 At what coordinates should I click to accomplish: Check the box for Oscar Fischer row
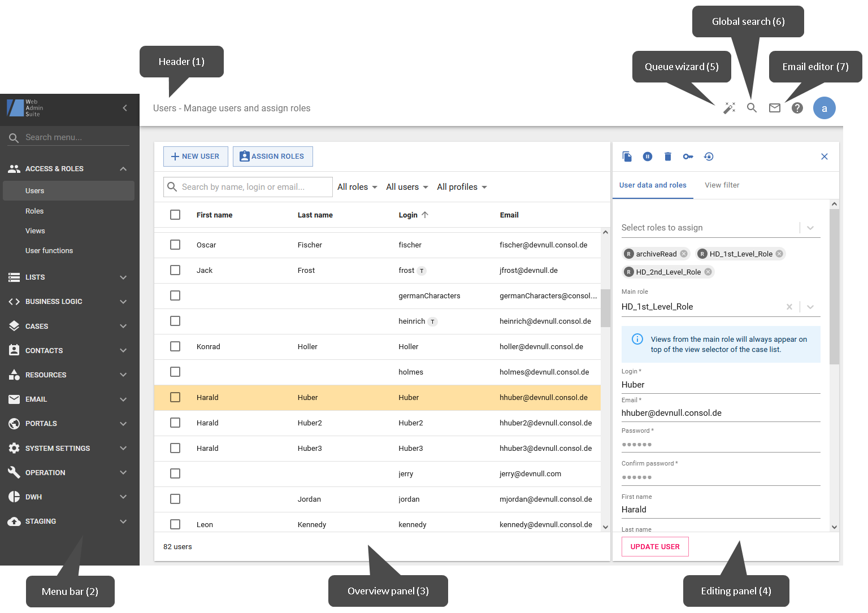[175, 245]
